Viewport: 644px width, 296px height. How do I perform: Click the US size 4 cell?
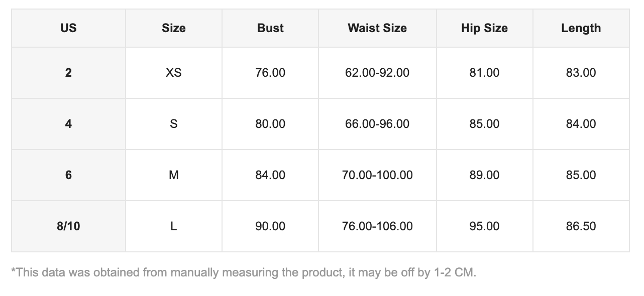(68, 124)
